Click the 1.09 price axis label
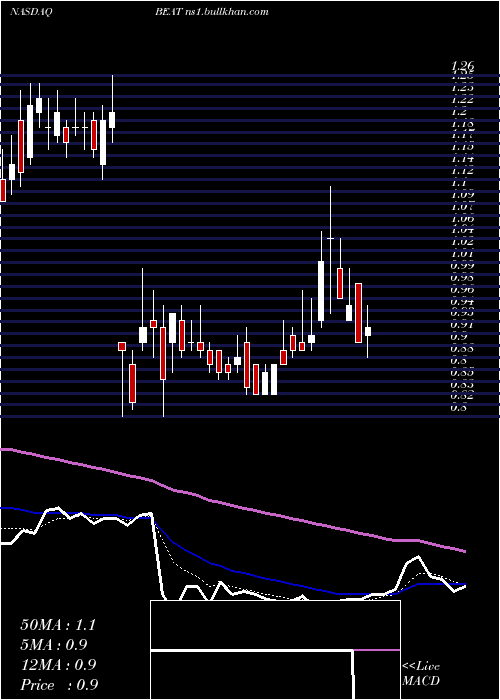 (x=463, y=195)
